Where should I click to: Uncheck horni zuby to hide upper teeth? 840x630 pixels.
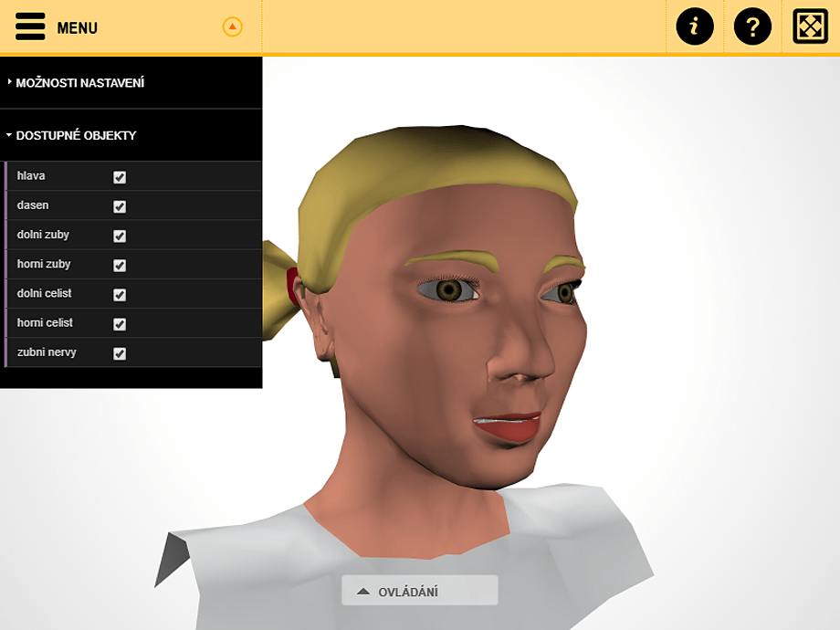[119, 265]
